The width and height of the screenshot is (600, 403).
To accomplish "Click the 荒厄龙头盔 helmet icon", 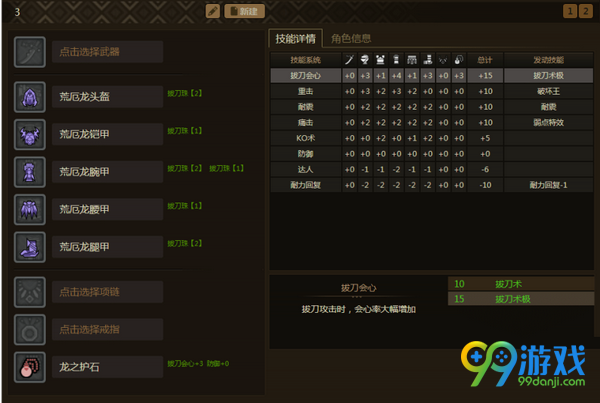I will coord(30,97).
